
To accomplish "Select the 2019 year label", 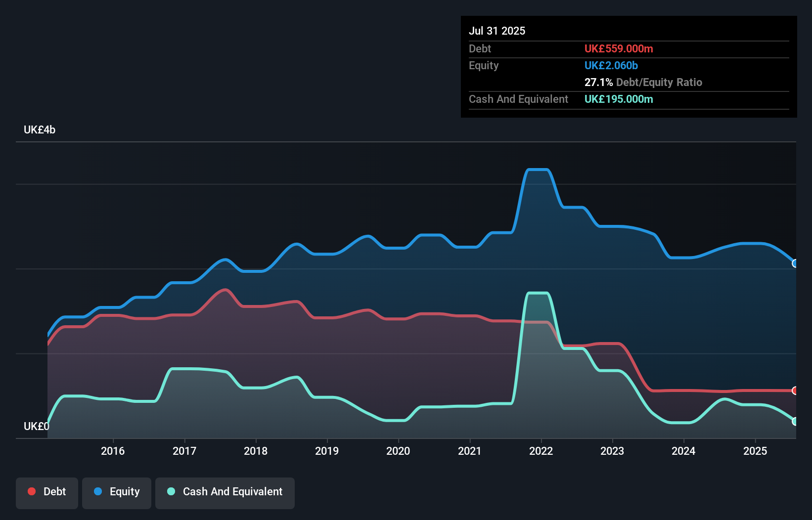I will click(327, 451).
